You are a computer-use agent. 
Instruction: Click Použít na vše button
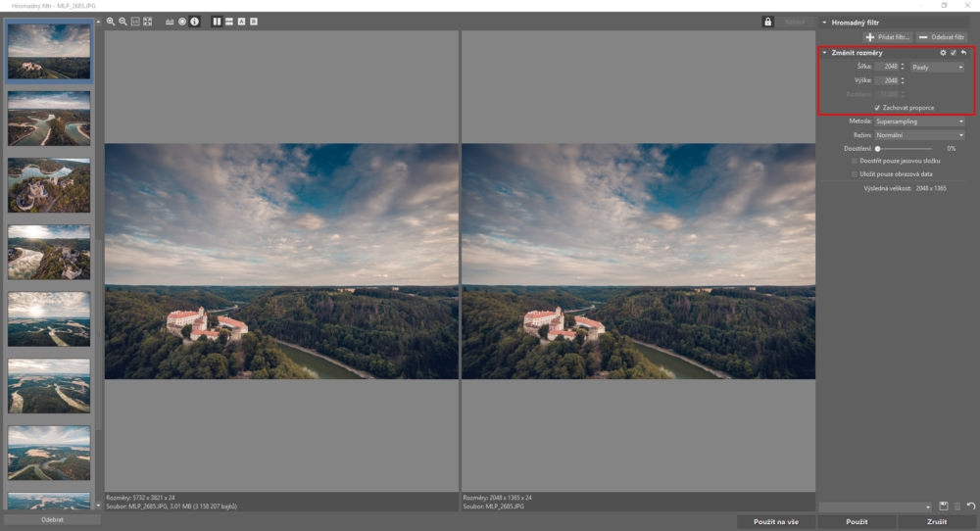(x=776, y=521)
